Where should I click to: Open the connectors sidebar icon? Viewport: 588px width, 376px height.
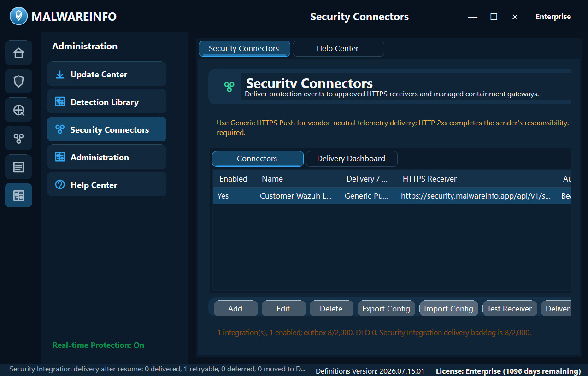click(18, 139)
